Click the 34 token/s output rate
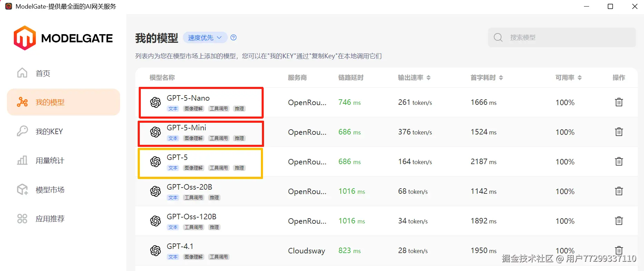The image size is (644, 271). pyautogui.click(x=413, y=221)
